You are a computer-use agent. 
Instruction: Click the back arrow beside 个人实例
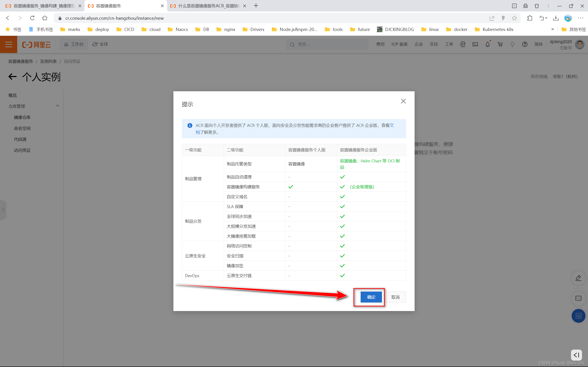pos(12,77)
